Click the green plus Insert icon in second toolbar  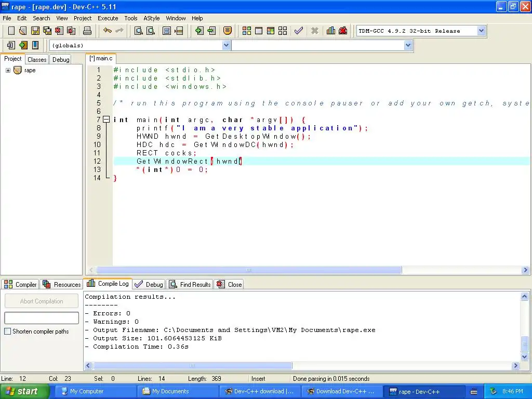[23, 45]
